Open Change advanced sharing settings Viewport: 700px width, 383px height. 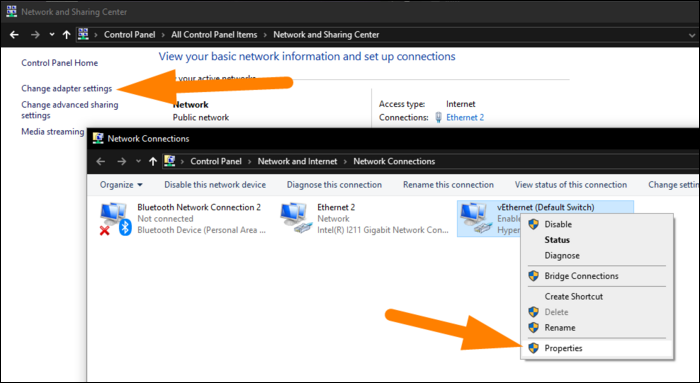(70, 110)
